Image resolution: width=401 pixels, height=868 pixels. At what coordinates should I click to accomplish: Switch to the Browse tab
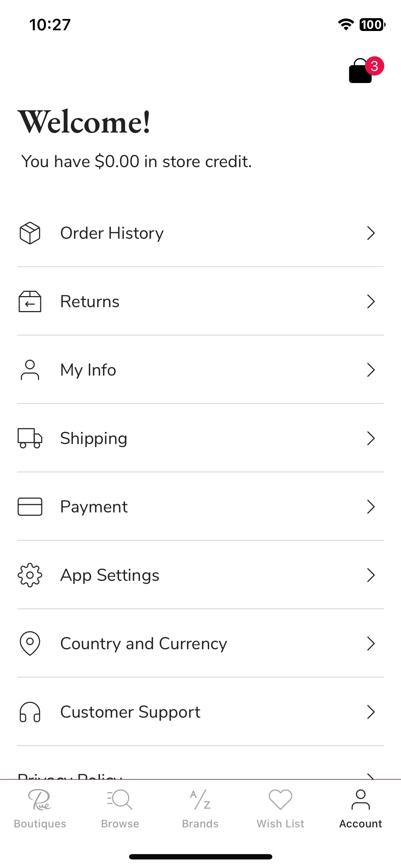120,809
